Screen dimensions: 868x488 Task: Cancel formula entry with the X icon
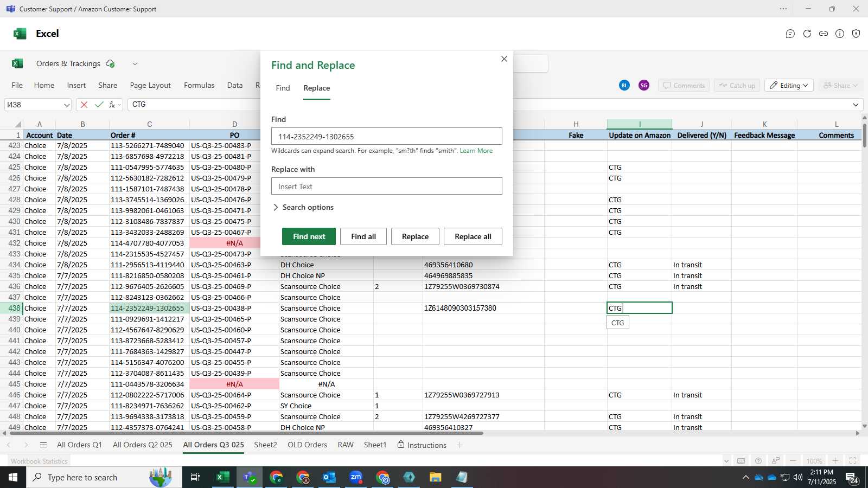(x=84, y=105)
